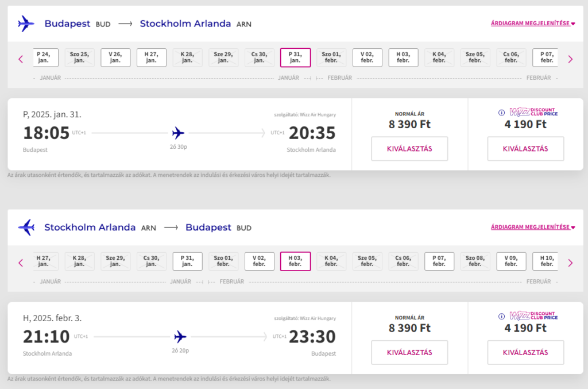Expand the return Árdiagram megjelenítése price chart
588x389 pixels.
[x=533, y=227]
